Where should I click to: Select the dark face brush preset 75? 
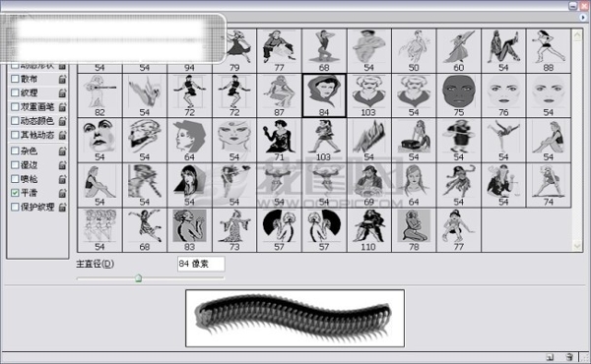458,95
